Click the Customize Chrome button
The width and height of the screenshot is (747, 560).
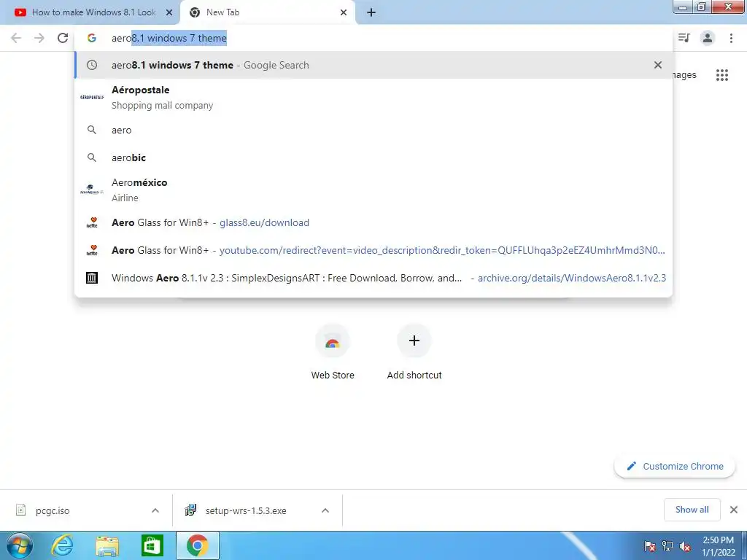675,466
